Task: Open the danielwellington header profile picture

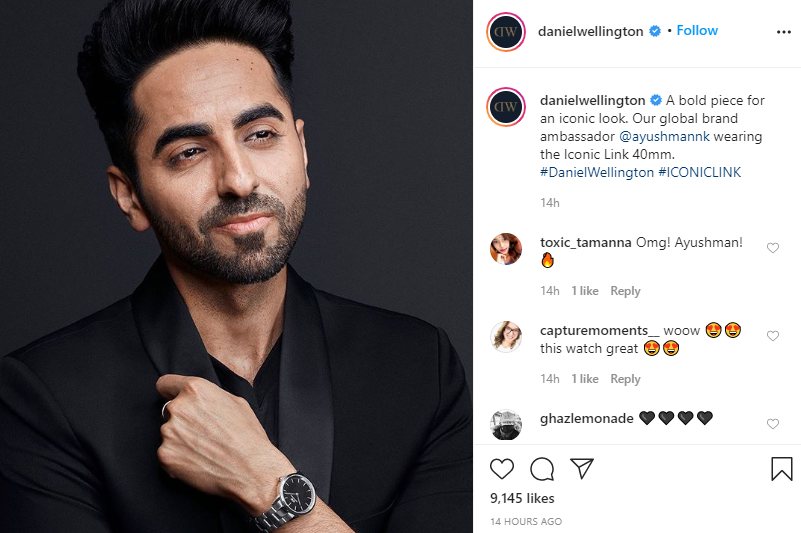Action: click(x=506, y=32)
